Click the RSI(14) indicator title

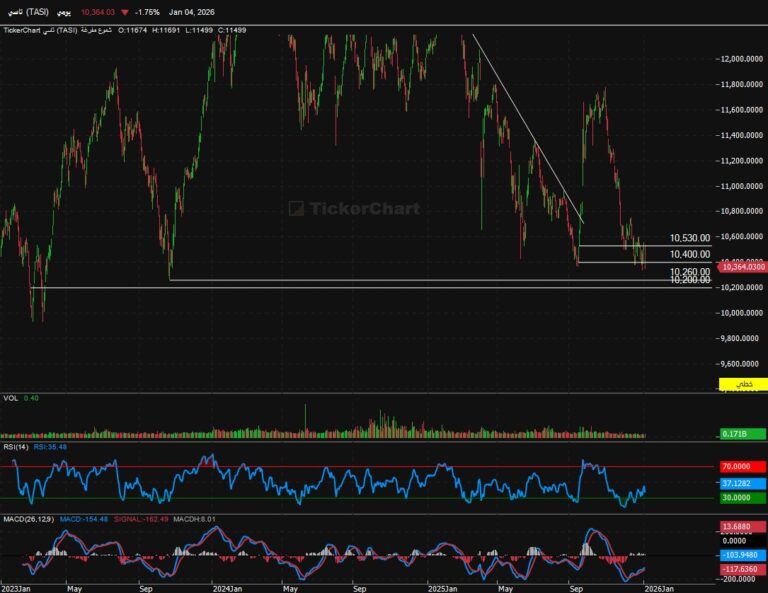[x=17, y=447]
